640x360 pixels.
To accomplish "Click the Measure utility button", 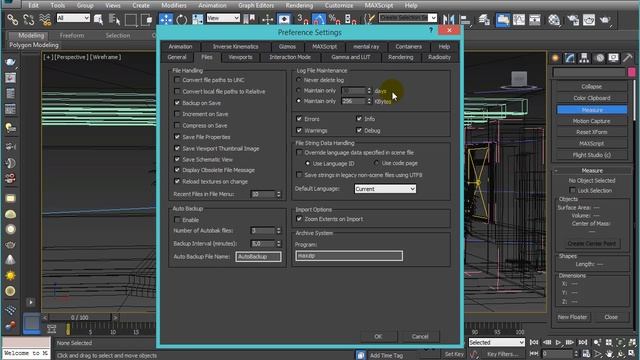I will [592, 110].
